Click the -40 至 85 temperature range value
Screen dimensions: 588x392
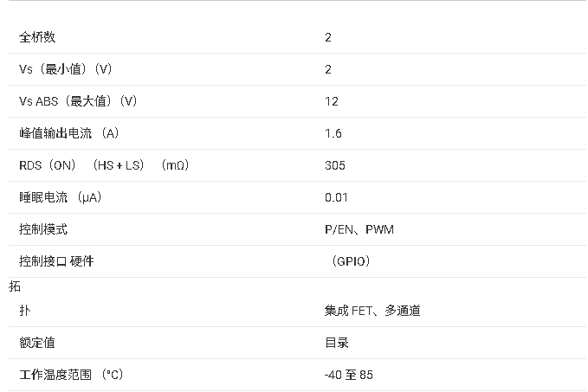349,375
